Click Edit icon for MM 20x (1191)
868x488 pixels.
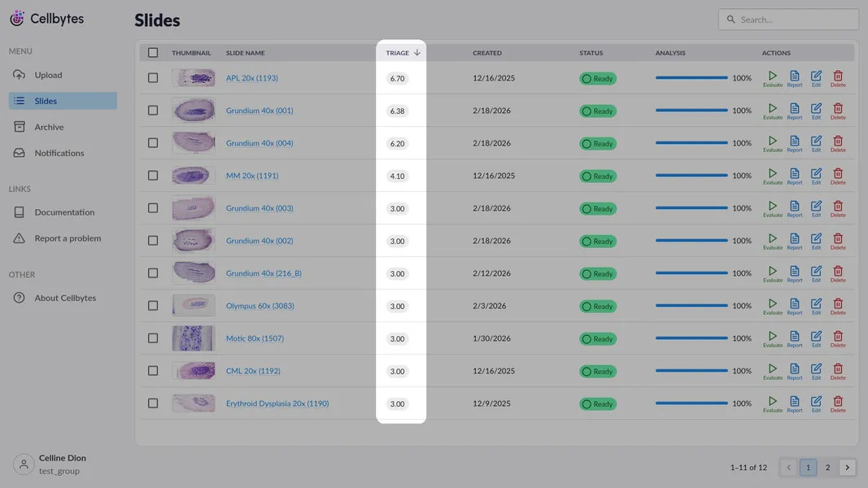816,174
